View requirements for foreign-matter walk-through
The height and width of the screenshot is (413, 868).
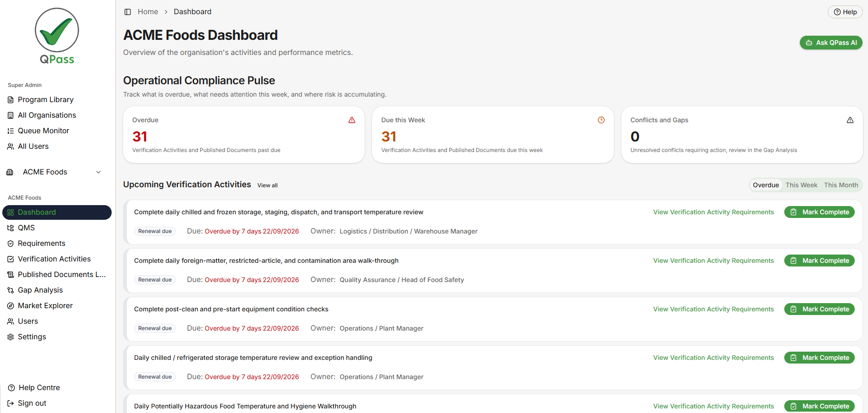point(713,261)
